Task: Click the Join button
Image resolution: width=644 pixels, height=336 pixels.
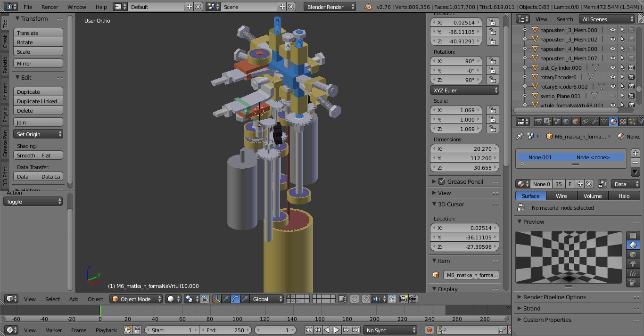Action: click(x=38, y=123)
